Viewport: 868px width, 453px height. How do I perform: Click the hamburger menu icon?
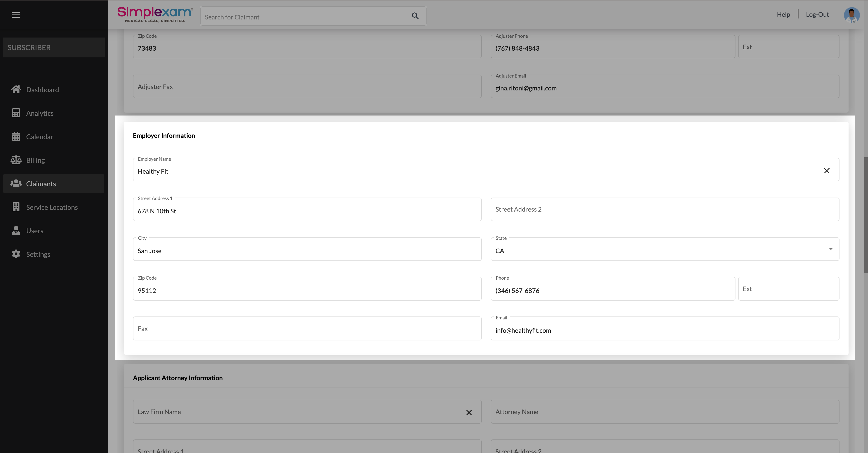pyautogui.click(x=16, y=15)
